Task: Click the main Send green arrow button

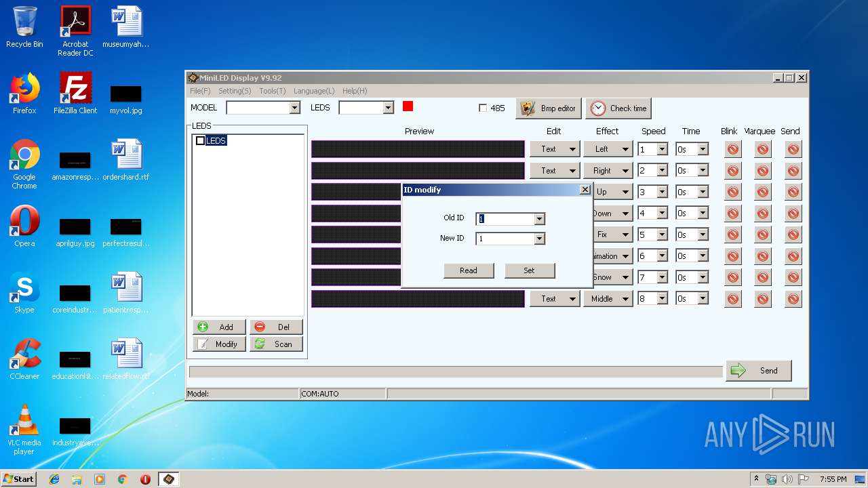Action: (758, 371)
